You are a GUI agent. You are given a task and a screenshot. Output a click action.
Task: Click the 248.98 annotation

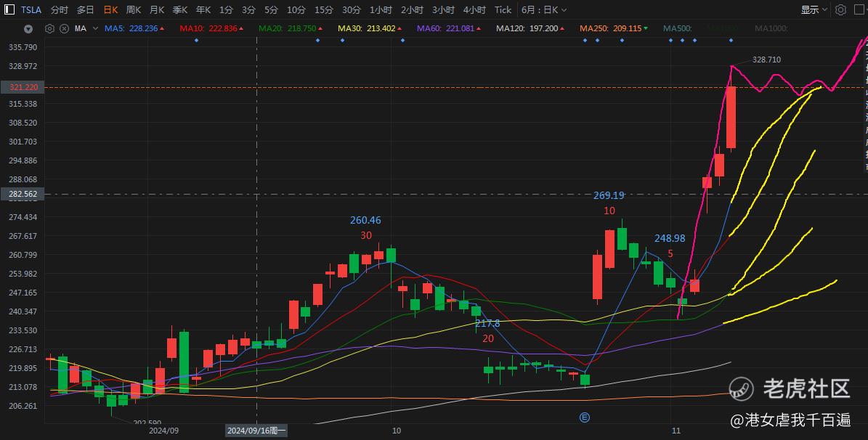coord(670,239)
